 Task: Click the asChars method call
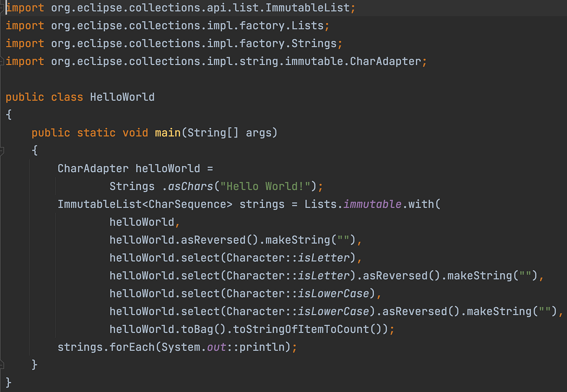190,187
